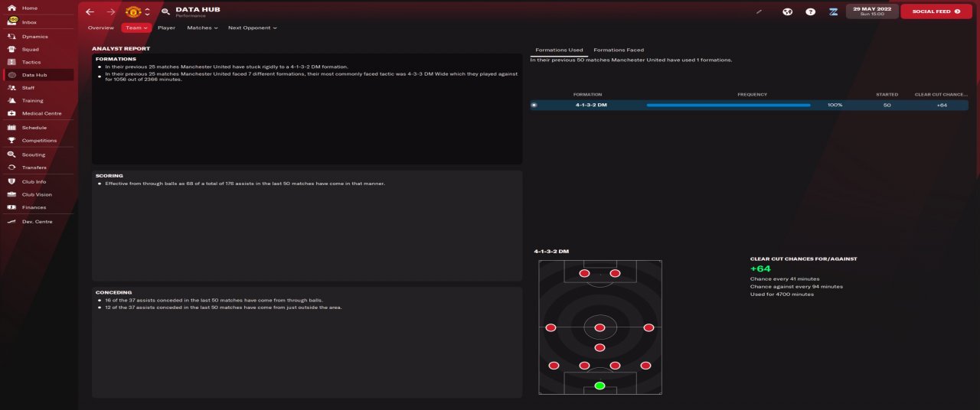Switch to the Player tab
Screen dimensions: 980x410
pos(166,28)
